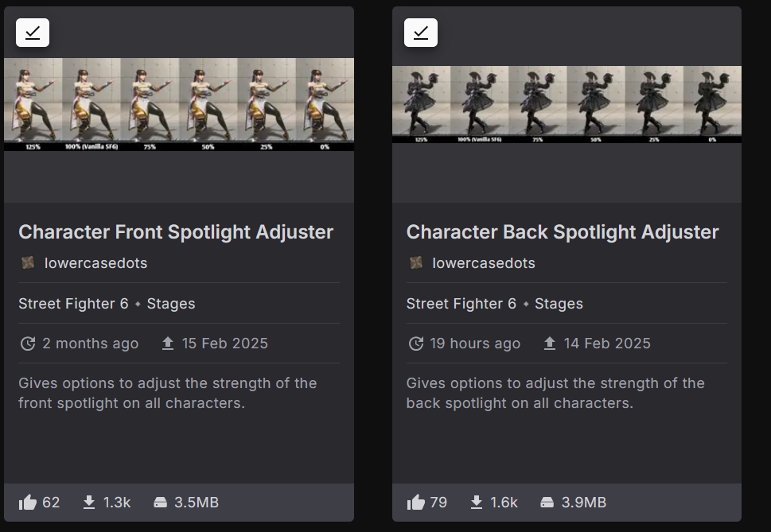Click the '79' endorsements count
Image resolution: width=771 pixels, height=532 pixels.
pos(438,502)
